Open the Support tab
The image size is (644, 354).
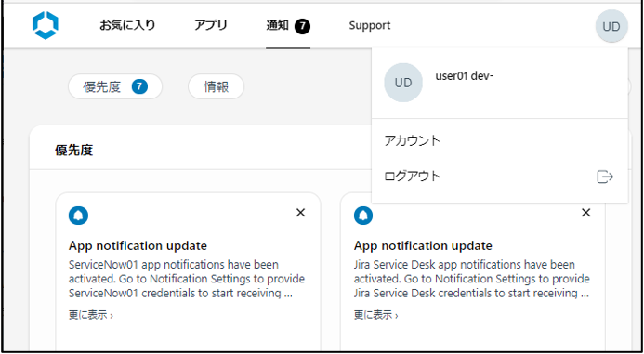point(370,25)
